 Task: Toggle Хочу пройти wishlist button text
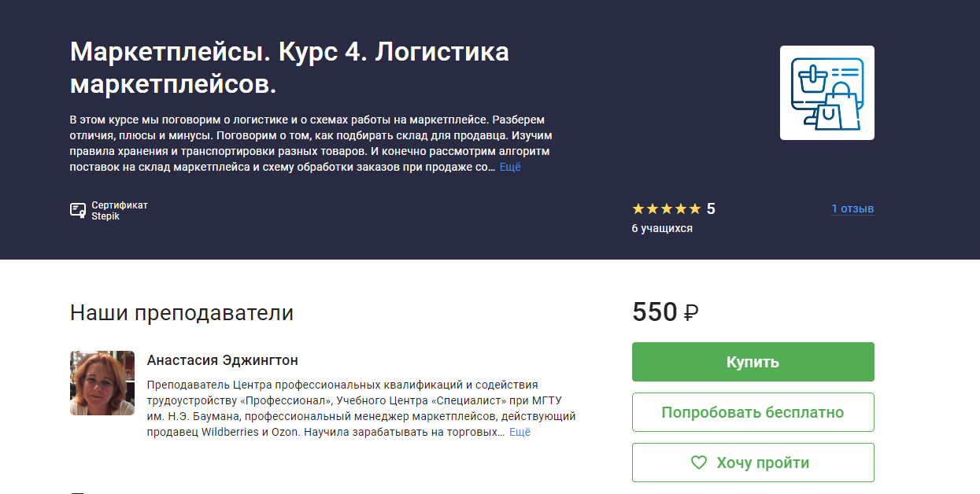point(762,463)
